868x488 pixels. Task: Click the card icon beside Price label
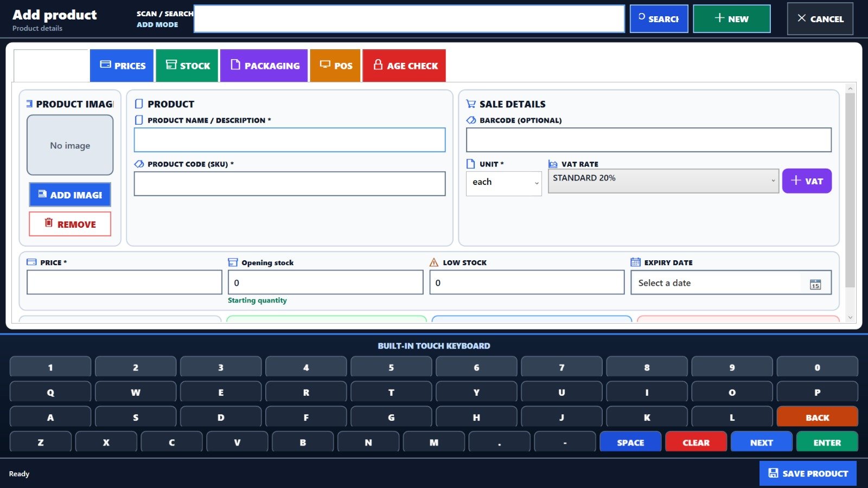[x=31, y=262]
